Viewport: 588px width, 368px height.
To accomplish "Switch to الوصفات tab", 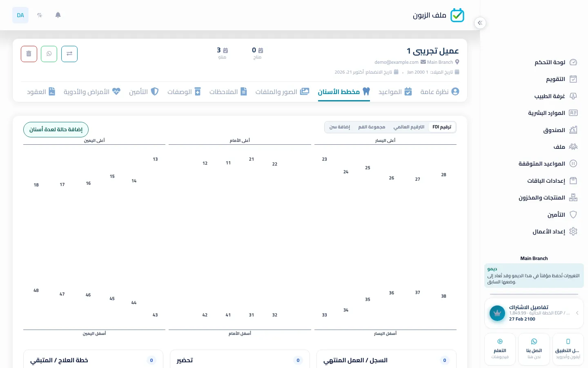I will (184, 92).
